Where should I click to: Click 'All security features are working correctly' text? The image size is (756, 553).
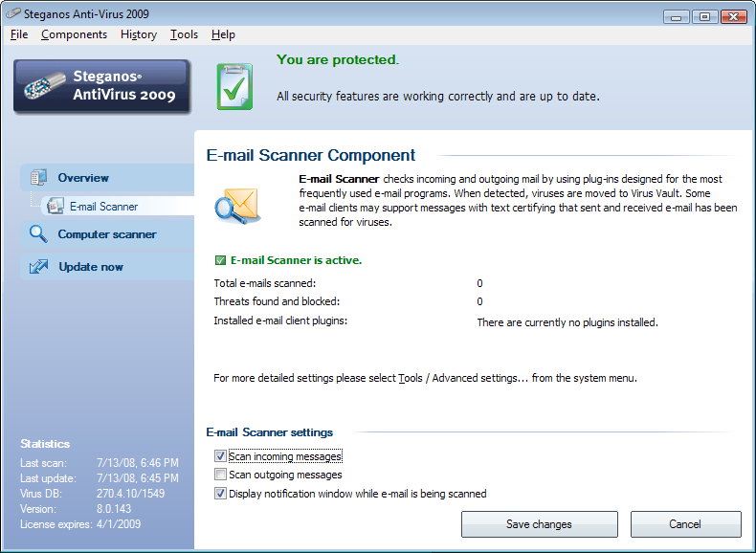[437, 97]
